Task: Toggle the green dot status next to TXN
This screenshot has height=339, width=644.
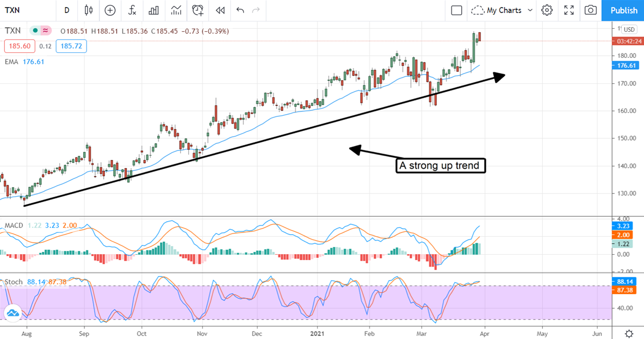Action: pos(35,30)
